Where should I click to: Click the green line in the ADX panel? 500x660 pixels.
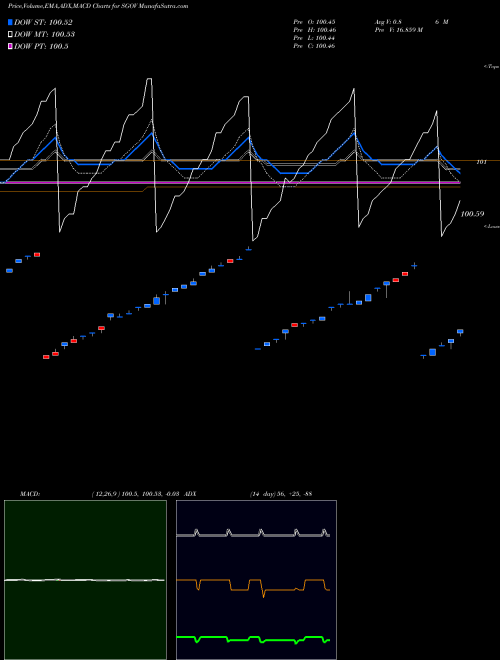pos(253,639)
